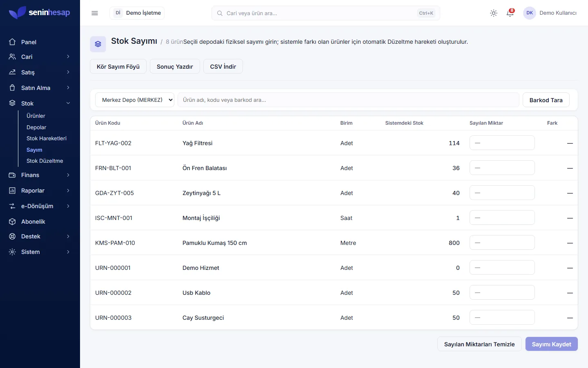Click counted quantity field for Usb Kablo
The height and width of the screenshot is (368, 588).
502,293
